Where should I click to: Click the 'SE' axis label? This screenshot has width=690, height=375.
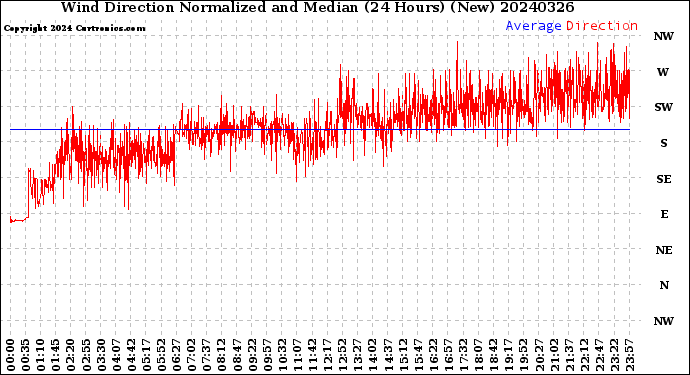tap(664, 179)
